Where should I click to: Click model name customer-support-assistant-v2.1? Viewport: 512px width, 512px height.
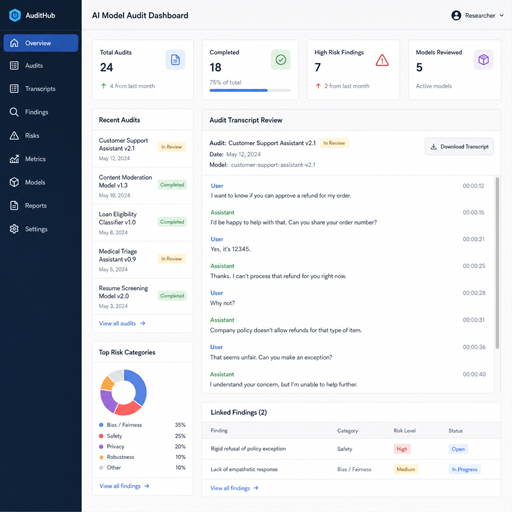273,165
